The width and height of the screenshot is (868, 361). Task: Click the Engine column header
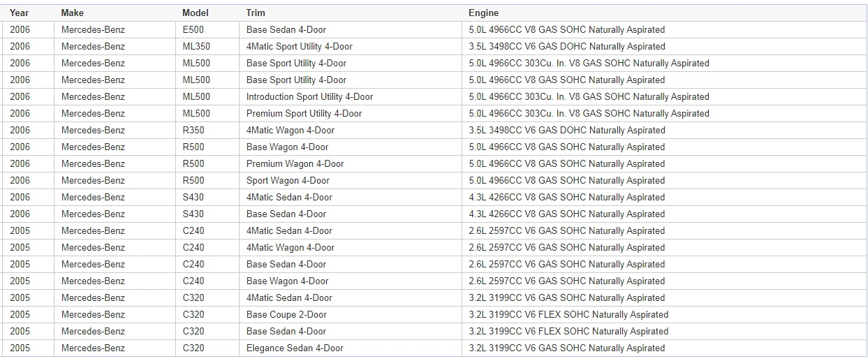[x=484, y=13]
